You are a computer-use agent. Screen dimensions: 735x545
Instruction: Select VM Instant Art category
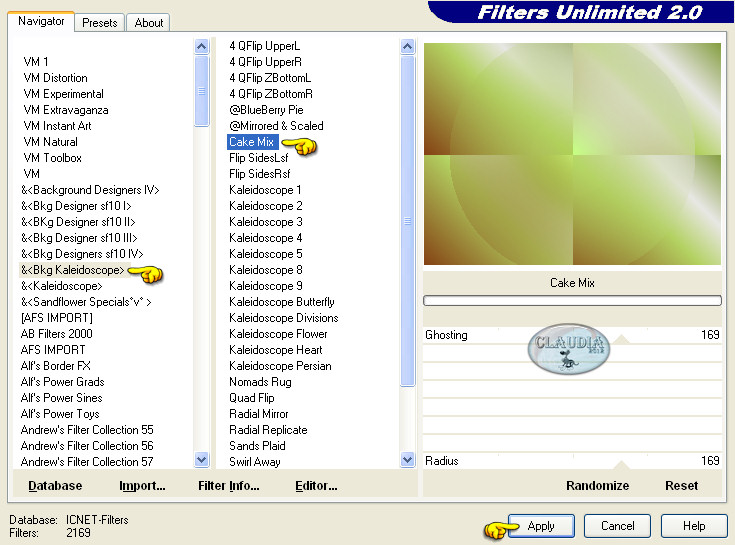click(x=57, y=126)
